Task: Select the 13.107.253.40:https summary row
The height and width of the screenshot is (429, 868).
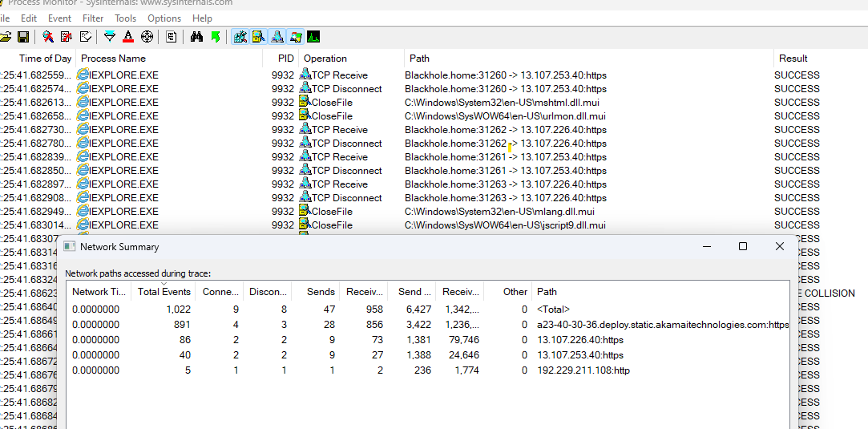Action: (x=428, y=354)
